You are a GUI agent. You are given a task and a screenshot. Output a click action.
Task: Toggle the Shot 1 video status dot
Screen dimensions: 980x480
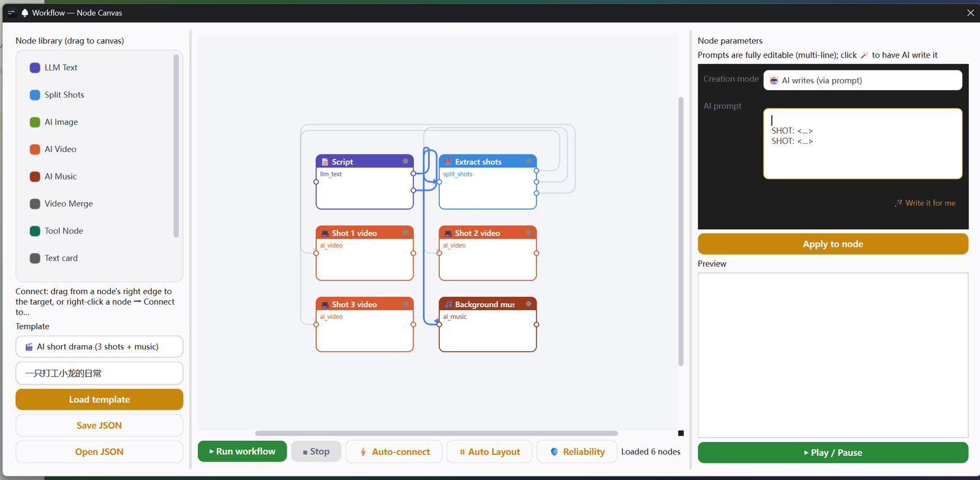pyautogui.click(x=405, y=233)
